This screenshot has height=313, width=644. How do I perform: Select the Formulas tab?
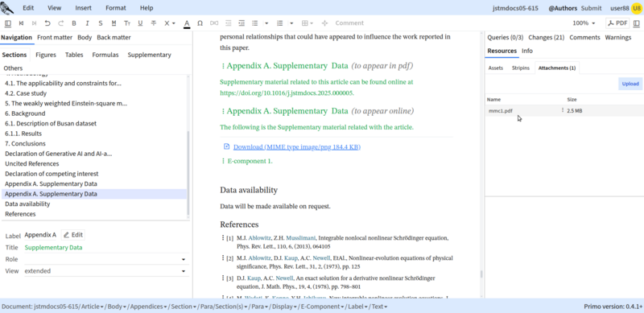pyautogui.click(x=105, y=55)
